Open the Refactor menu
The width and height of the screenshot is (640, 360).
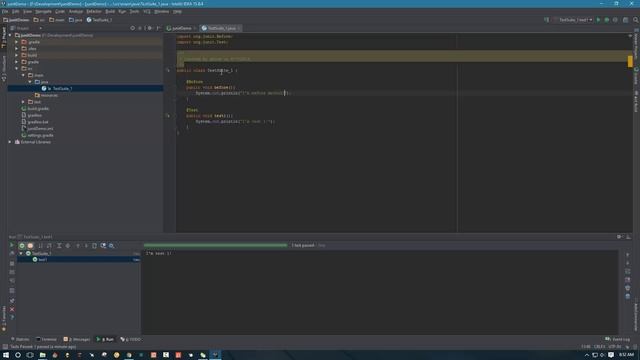tap(94, 11)
